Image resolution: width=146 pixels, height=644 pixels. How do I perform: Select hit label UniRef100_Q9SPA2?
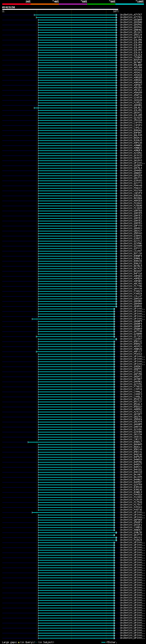131,25
